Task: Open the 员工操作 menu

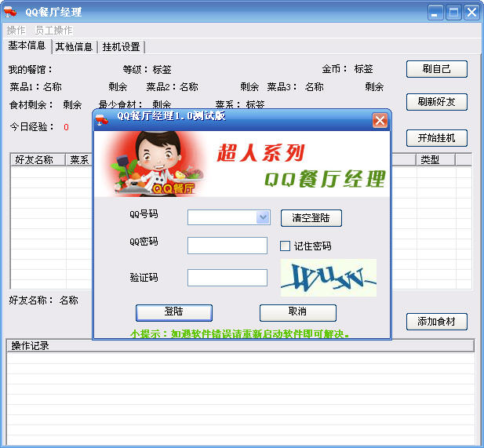Action: tap(53, 31)
